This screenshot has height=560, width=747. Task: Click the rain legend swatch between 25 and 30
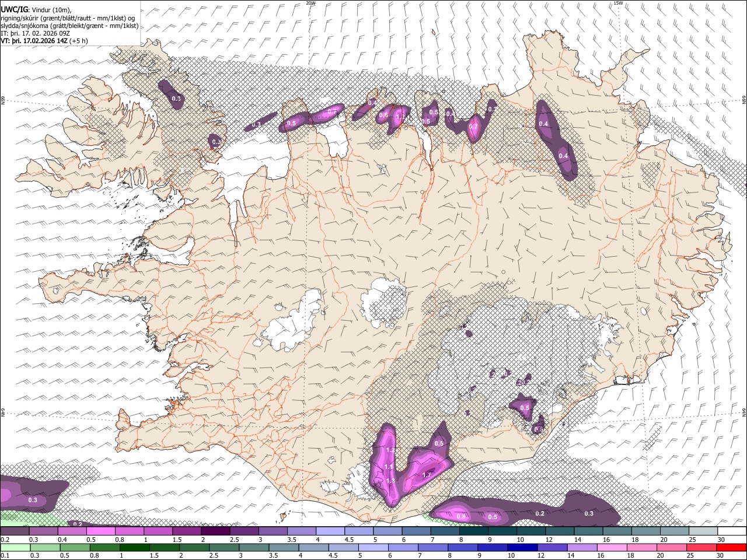(x=701, y=547)
